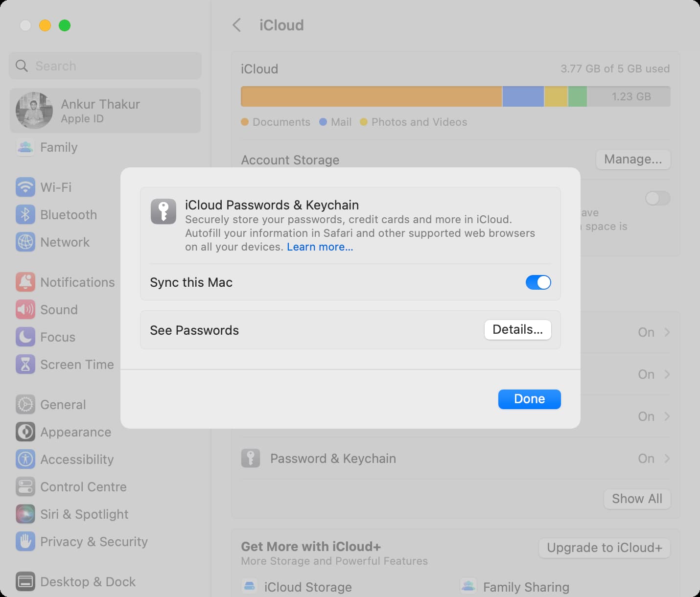Click the Password & Keychain key icon
The width and height of the screenshot is (700, 597).
point(251,459)
